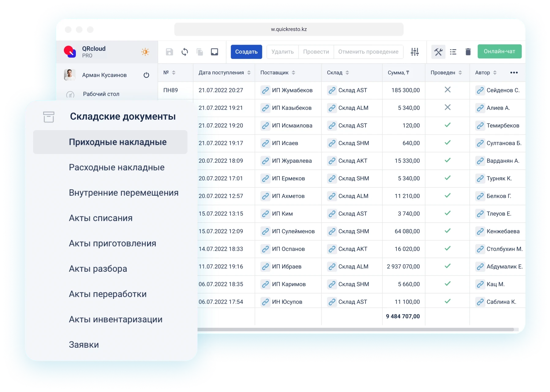Click the hammer and wrench tools icon
This screenshot has height=392, width=550.
coord(438,52)
